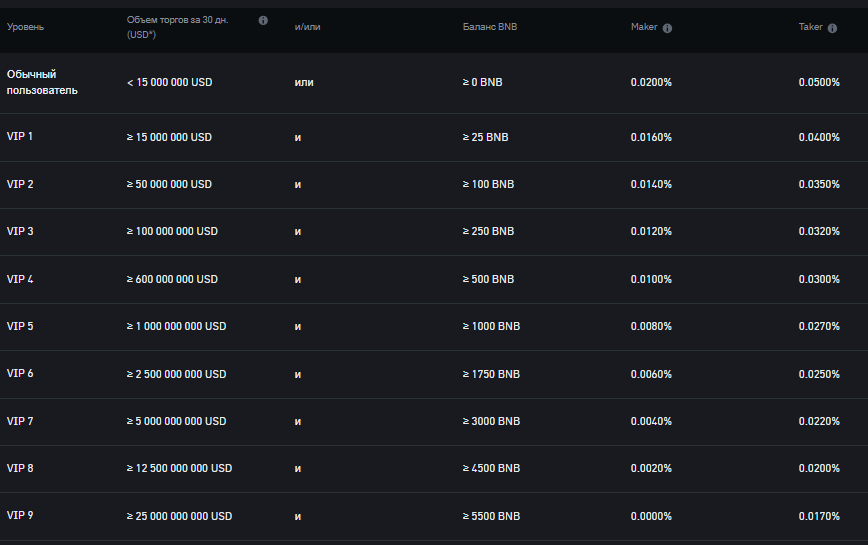Click the VIP 6 level label
Image resolution: width=868 pixels, height=545 pixels.
(20, 373)
